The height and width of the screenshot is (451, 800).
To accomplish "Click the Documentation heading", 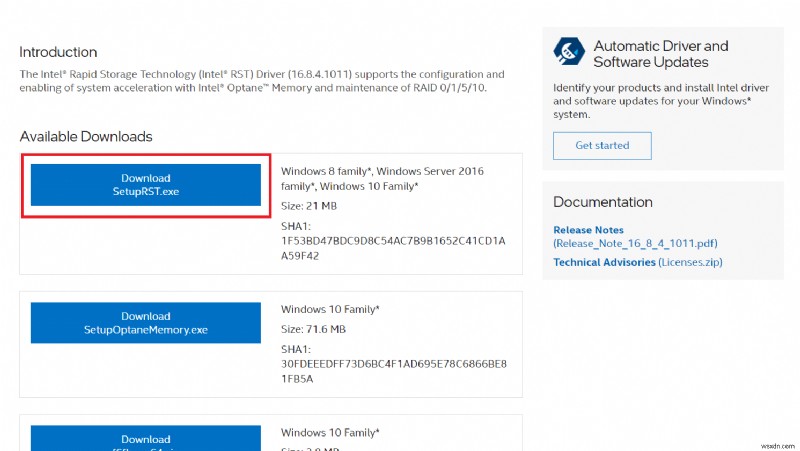I will click(x=603, y=202).
